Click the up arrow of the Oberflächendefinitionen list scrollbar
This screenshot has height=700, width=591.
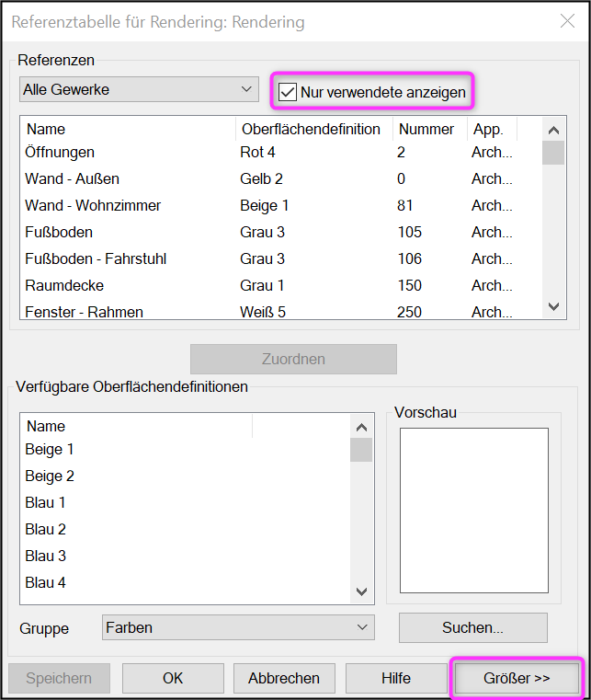point(361,427)
